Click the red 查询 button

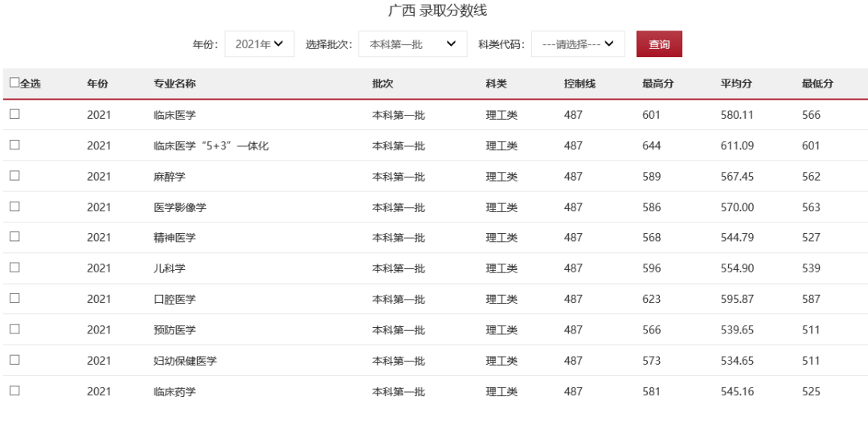(659, 44)
